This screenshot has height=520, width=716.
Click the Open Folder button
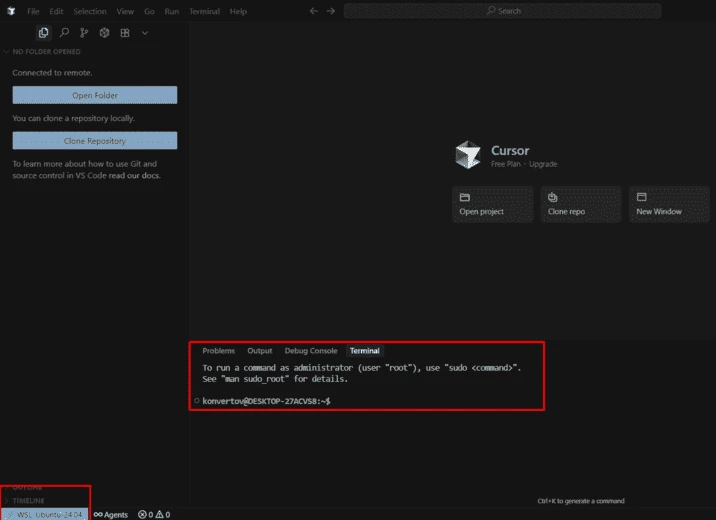(x=95, y=95)
